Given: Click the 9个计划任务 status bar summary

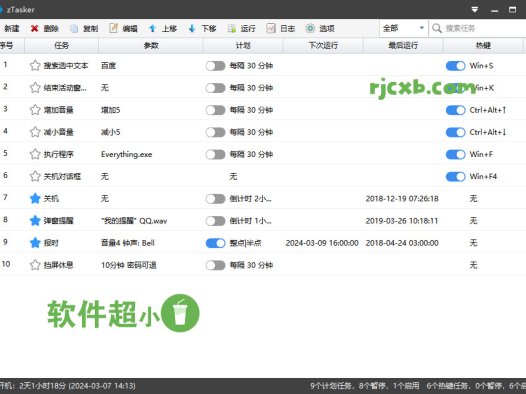Looking at the screenshot, I should 365,386.
